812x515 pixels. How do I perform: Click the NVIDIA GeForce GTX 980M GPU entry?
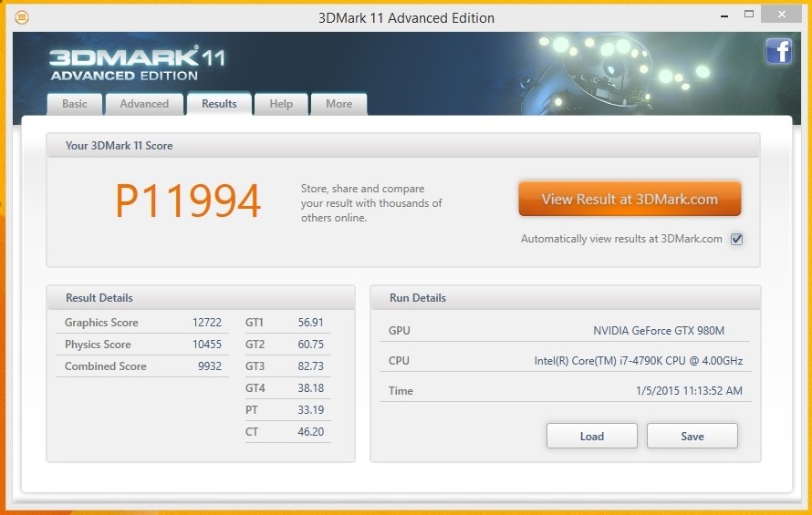pyautogui.click(x=658, y=331)
